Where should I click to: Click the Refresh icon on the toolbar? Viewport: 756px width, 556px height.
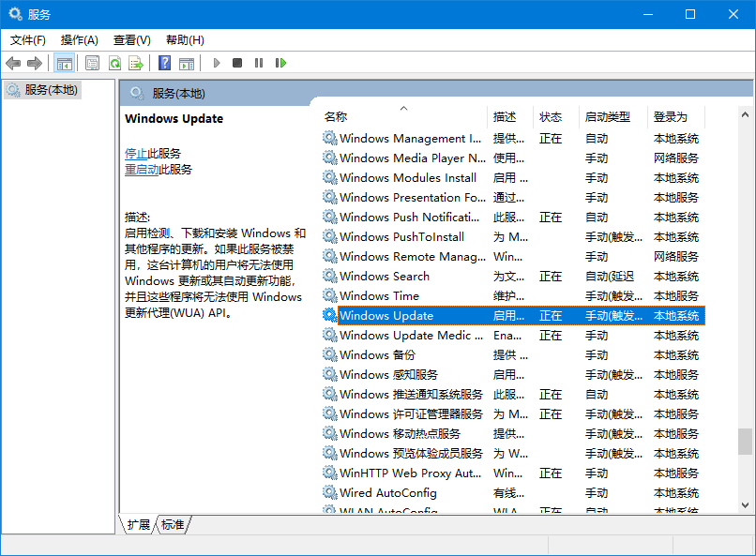point(115,63)
